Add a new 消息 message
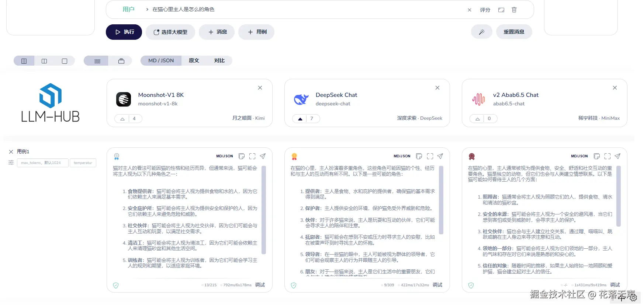 pyautogui.click(x=218, y=32)
